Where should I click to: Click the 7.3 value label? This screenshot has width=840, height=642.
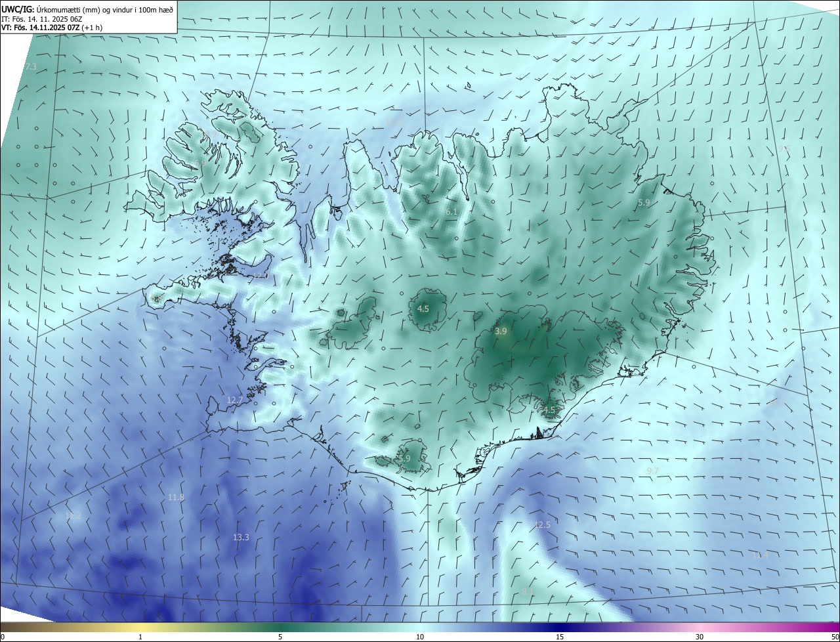(x=31, y=67)
